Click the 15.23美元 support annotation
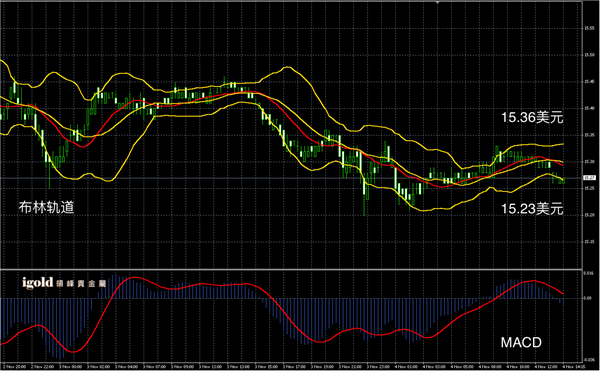The height and width of the screenshot is (371, 600). coord(532,209)
